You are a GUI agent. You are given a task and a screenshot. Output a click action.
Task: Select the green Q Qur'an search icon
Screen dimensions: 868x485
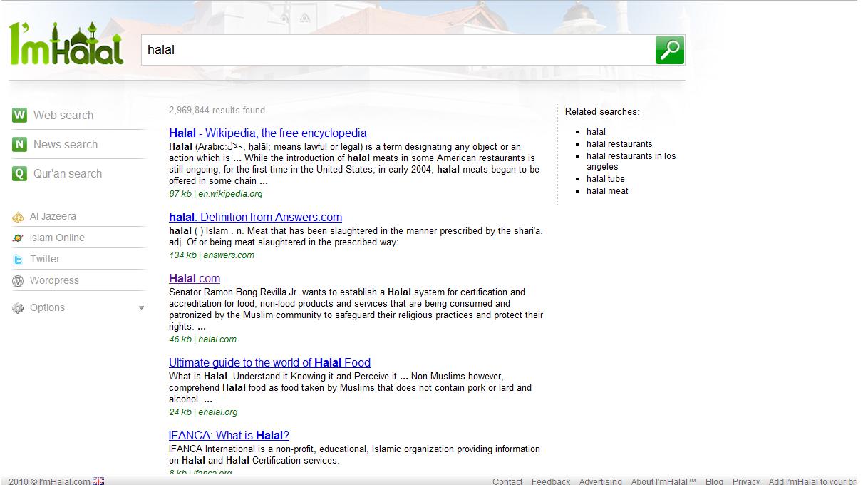19,173
